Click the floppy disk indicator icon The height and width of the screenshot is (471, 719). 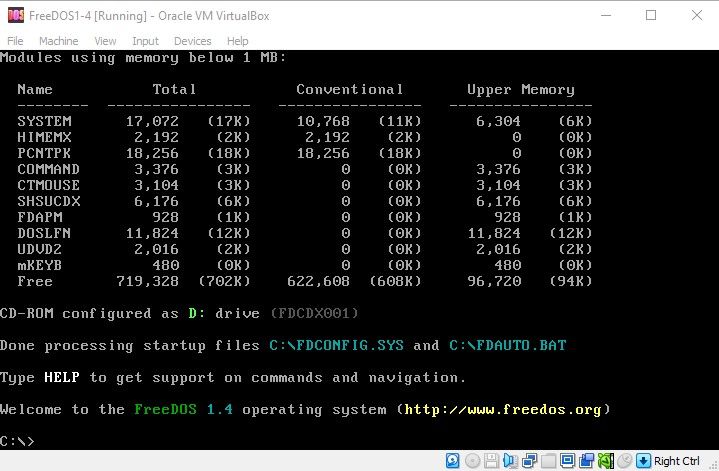(491, 460)
